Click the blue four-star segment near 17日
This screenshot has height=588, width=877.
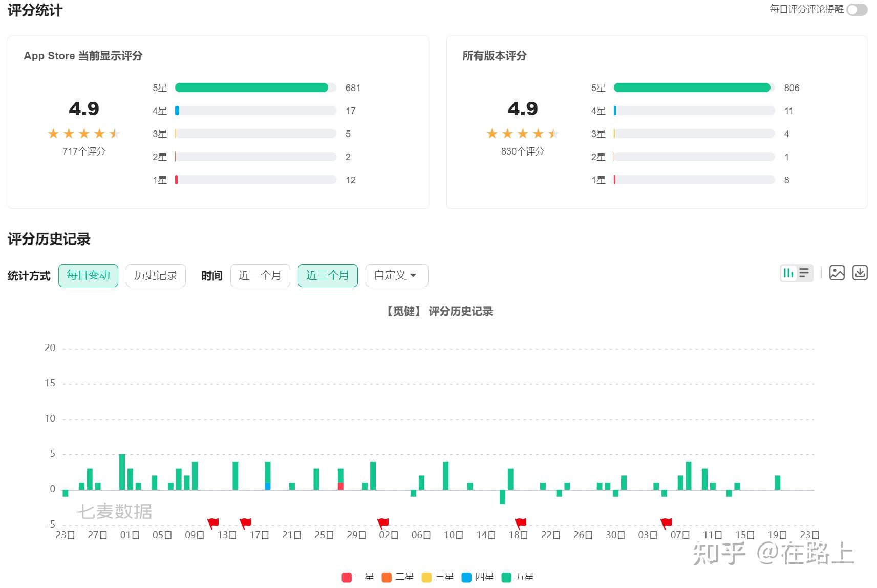pyautogui.click(x=268, y=486)
